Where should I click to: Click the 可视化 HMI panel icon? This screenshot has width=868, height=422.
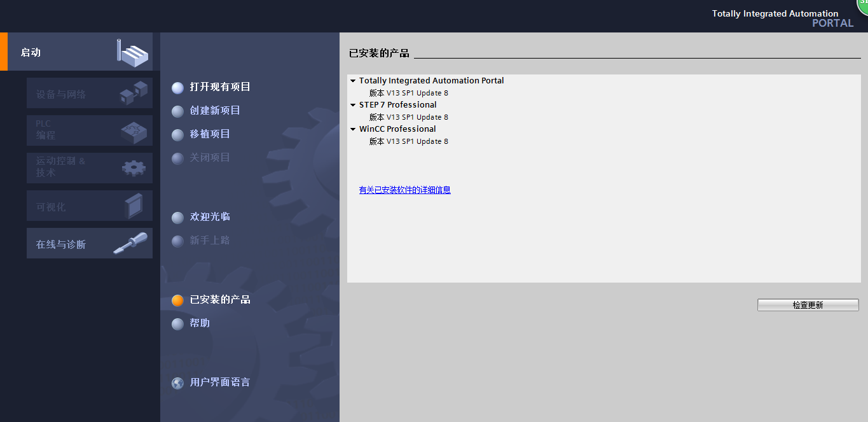pos(134,206)
